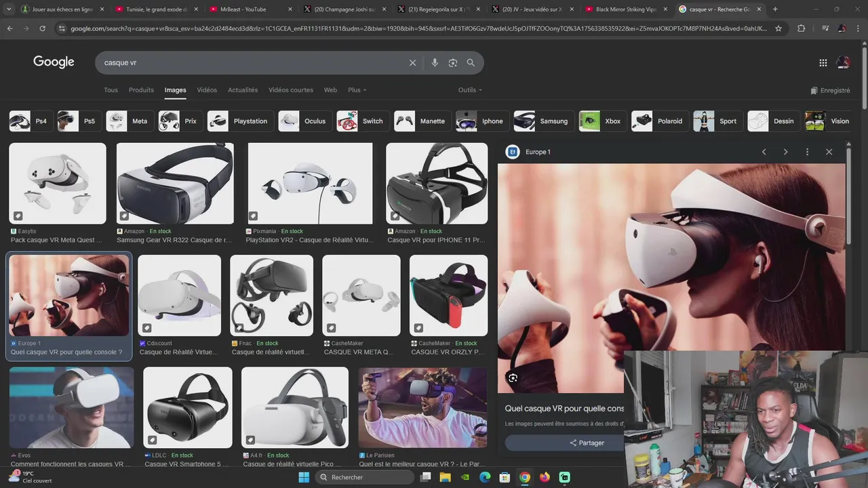Close the image preview panel
The width and height of the screenshot is (868, 488).
829,152
